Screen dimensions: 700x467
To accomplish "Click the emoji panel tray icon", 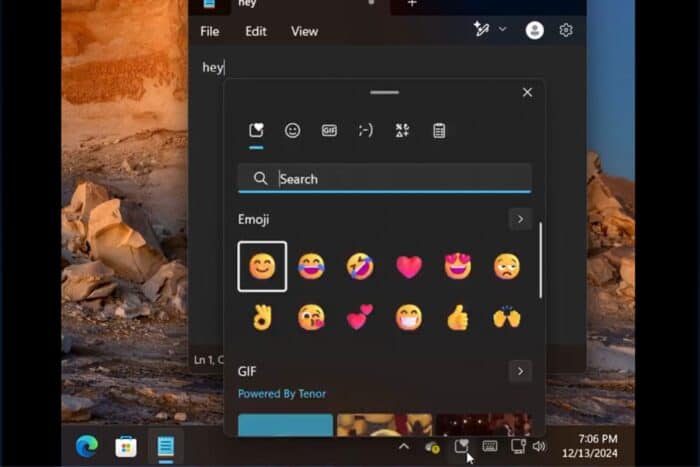I will point(461,446).
